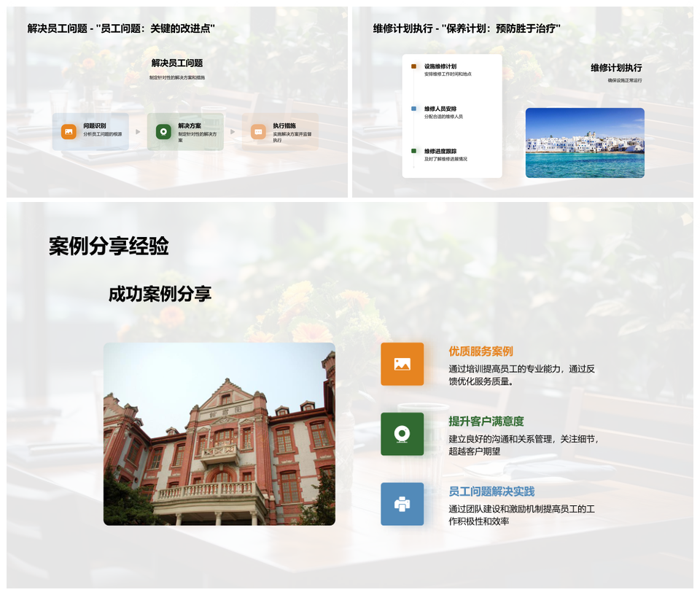The image size is (700, 595).
Task: Click the 案例分享经验 slide title
Action: [x=109, y=246]
